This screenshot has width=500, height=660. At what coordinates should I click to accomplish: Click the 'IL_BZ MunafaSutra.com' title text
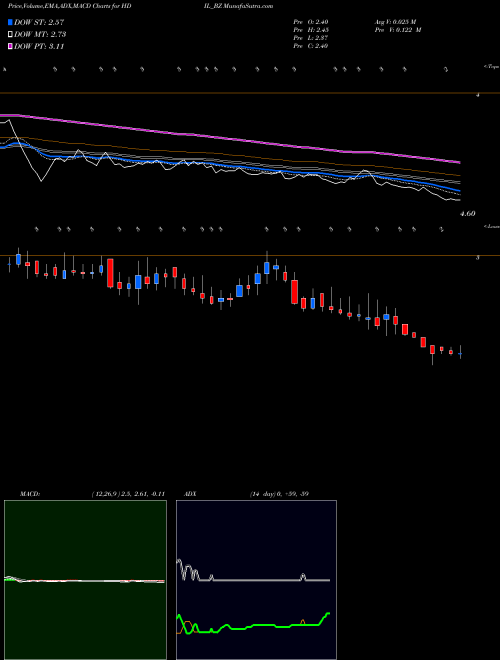pyautogui.click(x=241, y=6)
